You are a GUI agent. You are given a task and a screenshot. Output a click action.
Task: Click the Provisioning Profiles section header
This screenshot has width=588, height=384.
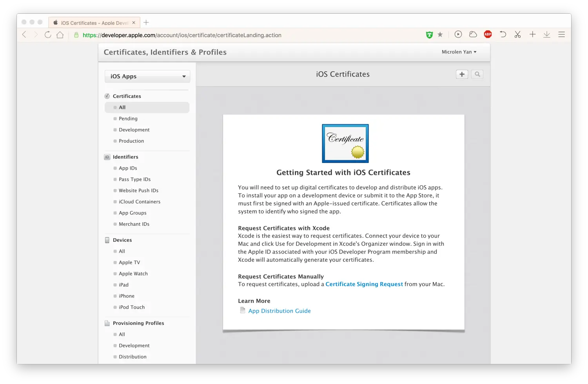138,323
